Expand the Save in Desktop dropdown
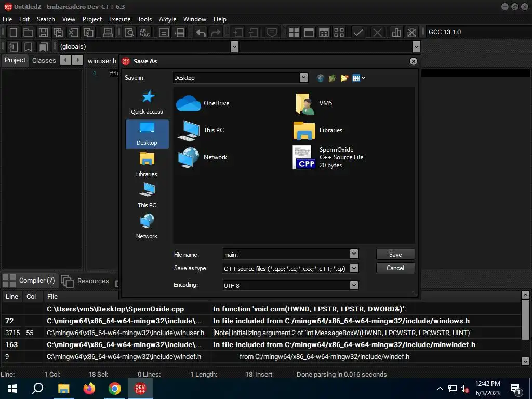The height and width of the screenshot is (399, 532). click(x=303, y=78)
